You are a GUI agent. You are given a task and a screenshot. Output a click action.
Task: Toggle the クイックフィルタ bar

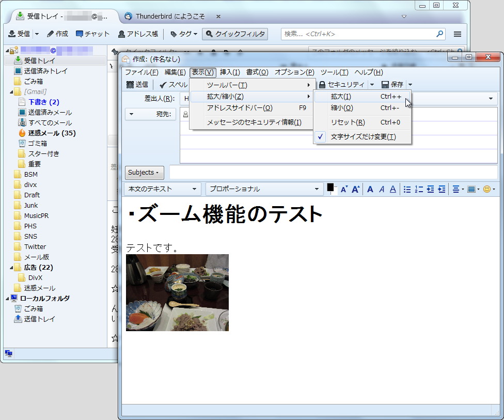(x=238, y=34)
